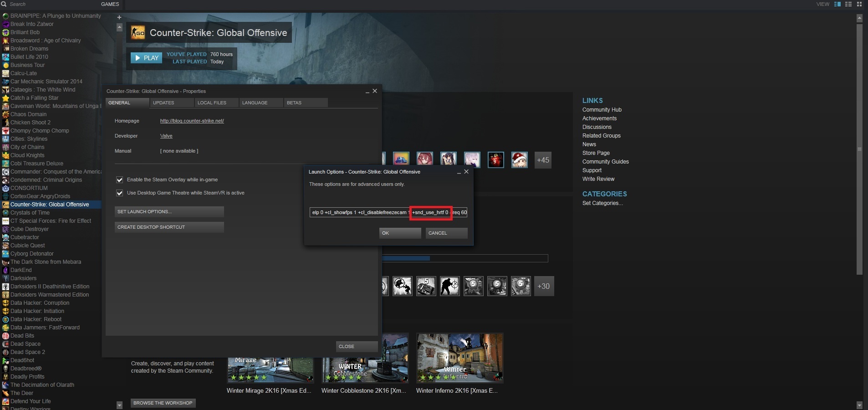Click the Deadly Profits game icon
Viewport: 868px width, 410px height.
5,377
